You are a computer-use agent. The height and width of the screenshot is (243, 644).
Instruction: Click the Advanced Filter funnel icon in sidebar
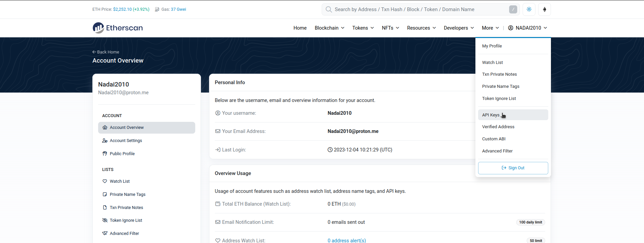pos(105,234)
